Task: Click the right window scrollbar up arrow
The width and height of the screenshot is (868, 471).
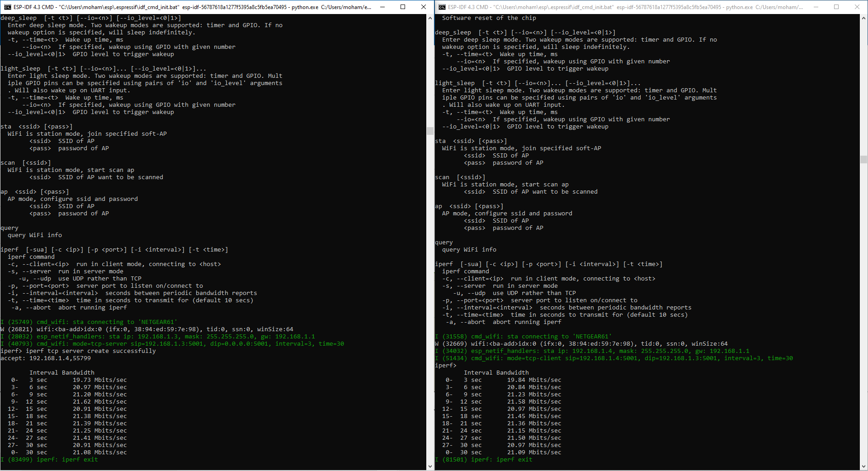Action: [863, 18]
